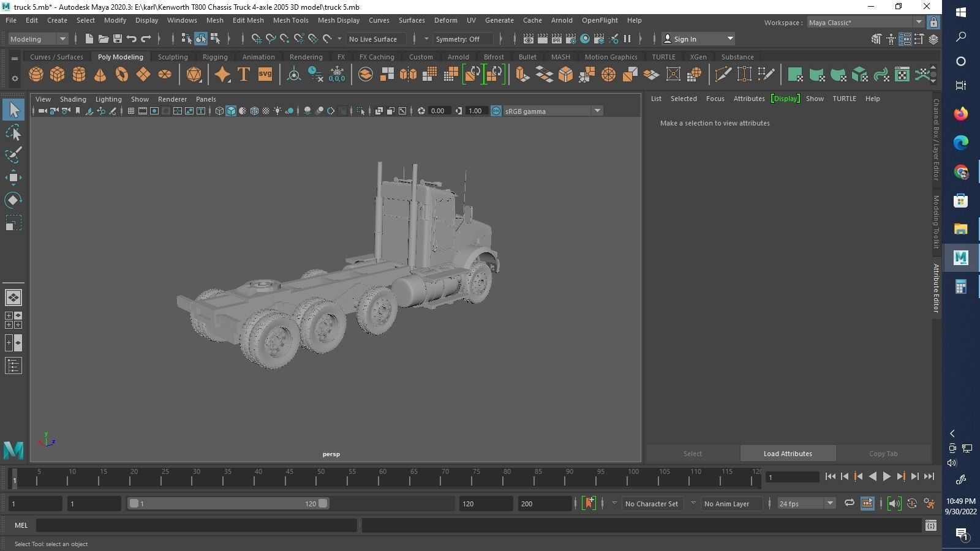Open the Modeling menu set dropdown

coord(38,39)
